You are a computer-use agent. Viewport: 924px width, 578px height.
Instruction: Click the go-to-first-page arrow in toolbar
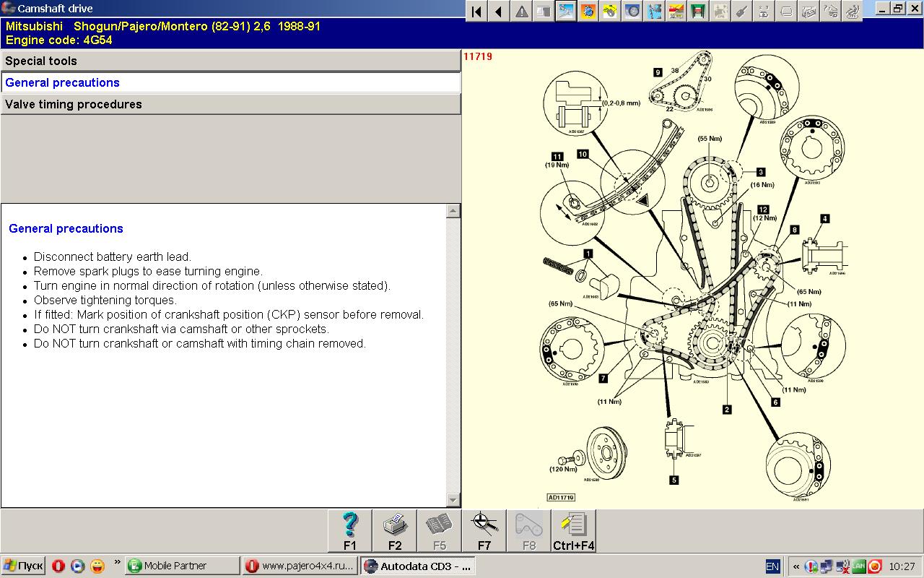click(x=476, y=11)
